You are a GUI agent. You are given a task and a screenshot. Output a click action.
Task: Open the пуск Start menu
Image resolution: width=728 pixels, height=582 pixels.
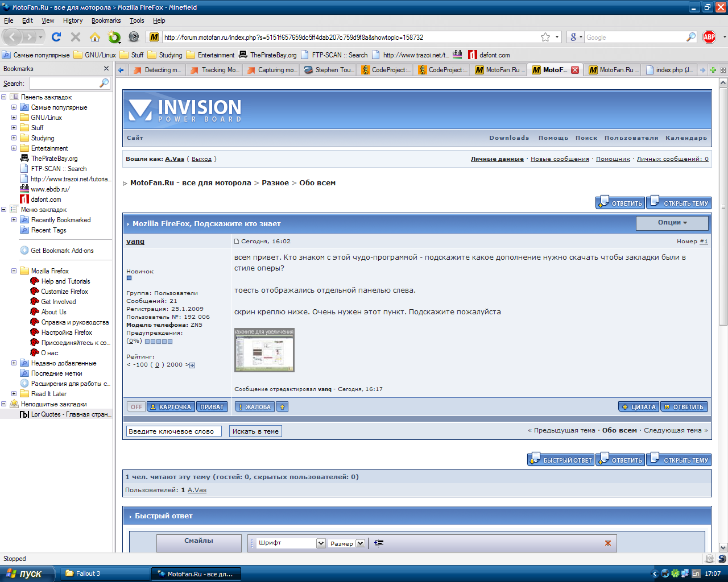coord(27,573)
